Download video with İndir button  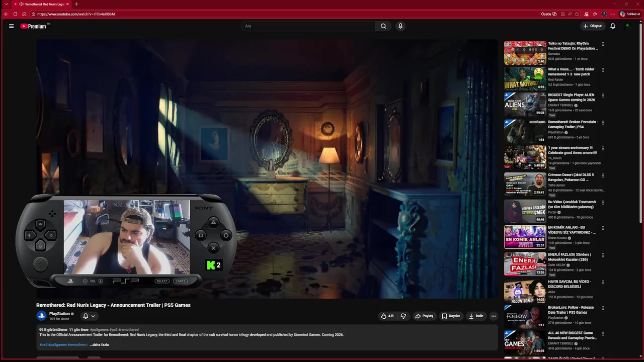coord(476,316)
